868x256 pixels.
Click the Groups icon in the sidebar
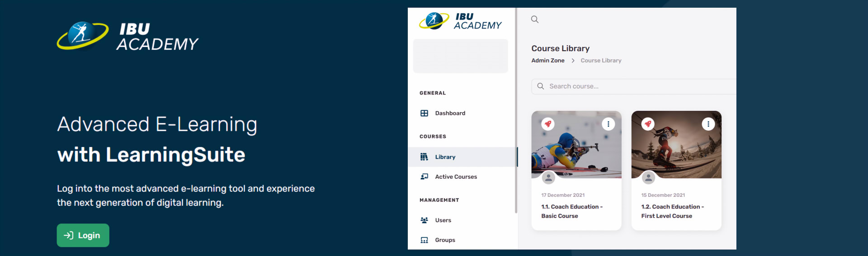click(424, 240)
